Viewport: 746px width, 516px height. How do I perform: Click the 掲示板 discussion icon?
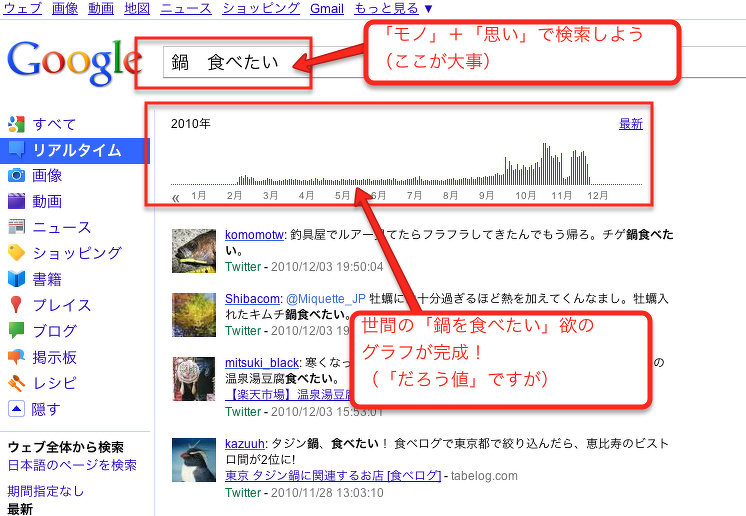(16, 357)
